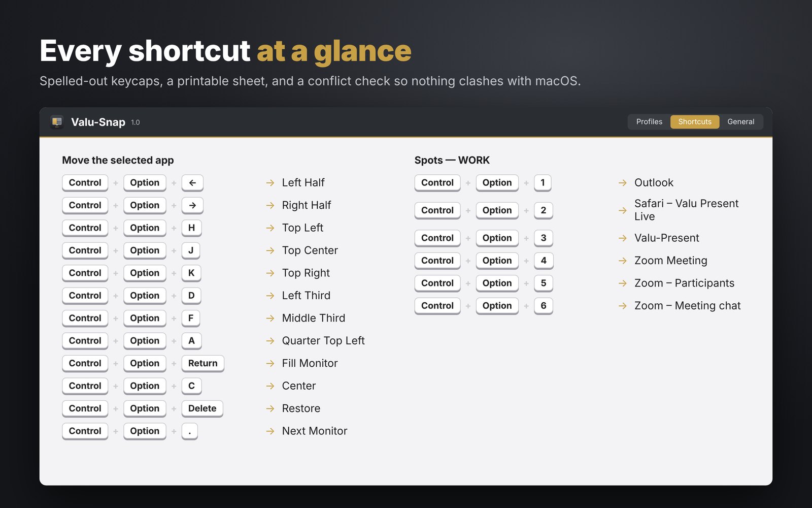
Task: Click the 6 keycap for Zoom Meeting chat
Action: pyautogui.click(x=544, y=306)
